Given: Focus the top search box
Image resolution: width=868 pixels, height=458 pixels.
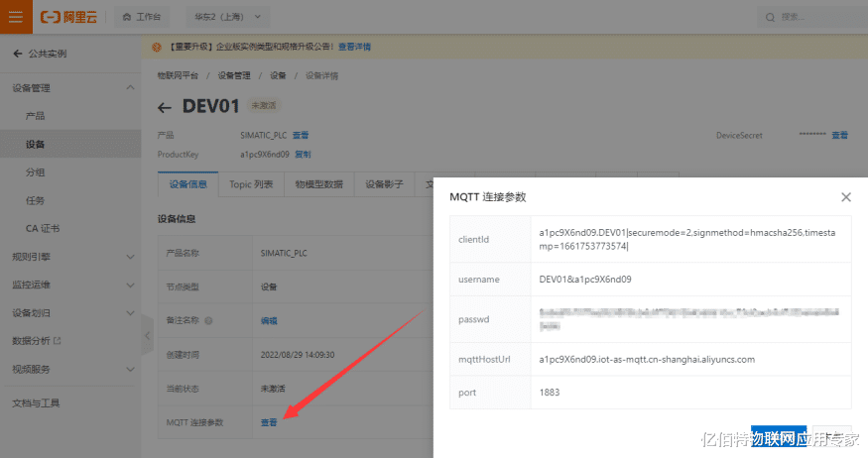Looking at the screenshot, I should pos(812,17).
